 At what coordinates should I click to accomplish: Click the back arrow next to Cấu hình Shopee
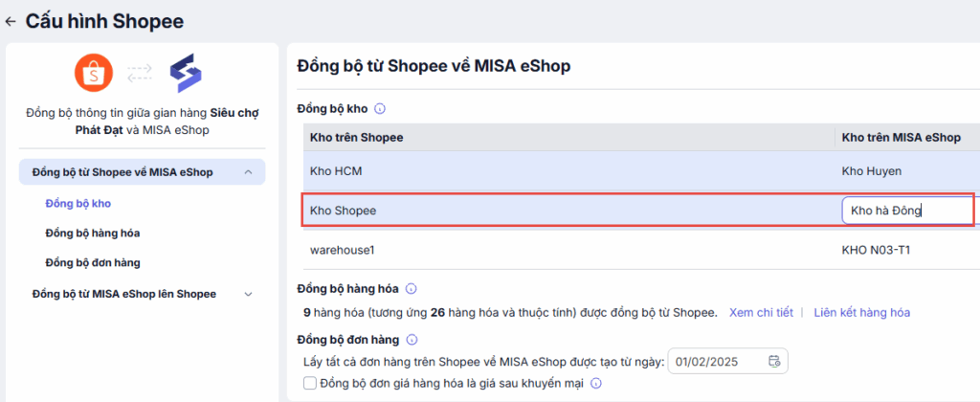[x=11, y=21]
